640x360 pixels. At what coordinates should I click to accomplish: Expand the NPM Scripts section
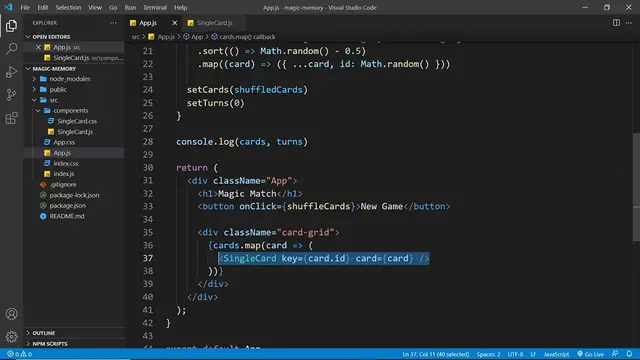click(28, 344)
